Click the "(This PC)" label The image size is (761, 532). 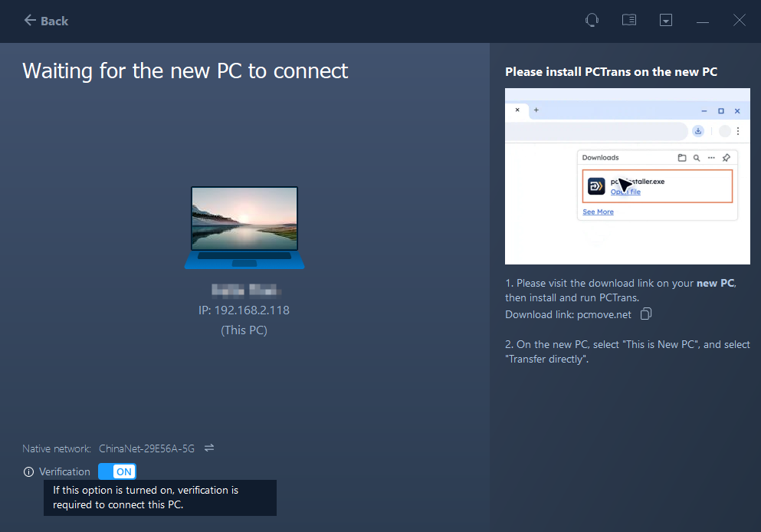[244, 330]
